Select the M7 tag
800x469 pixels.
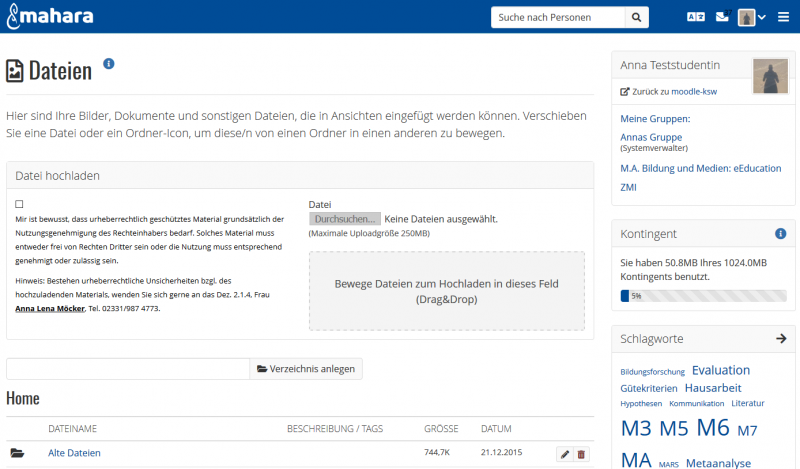[x=747, y=431]
